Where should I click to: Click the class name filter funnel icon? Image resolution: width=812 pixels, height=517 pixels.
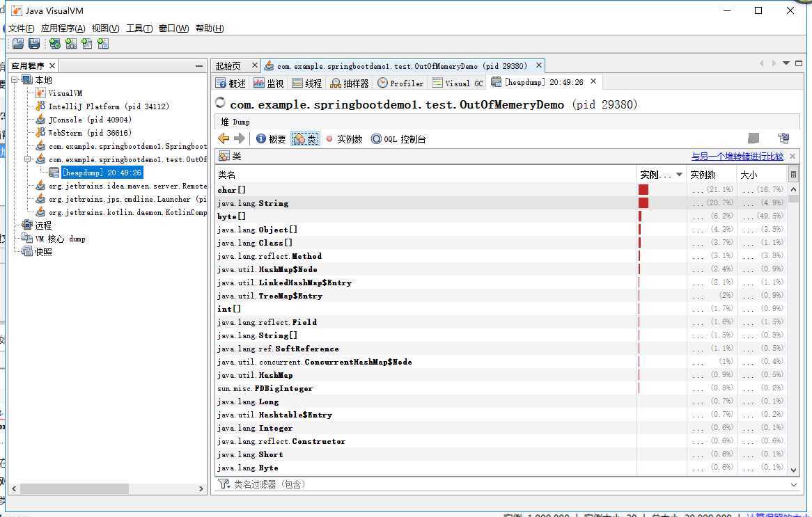tap(224, 484)
